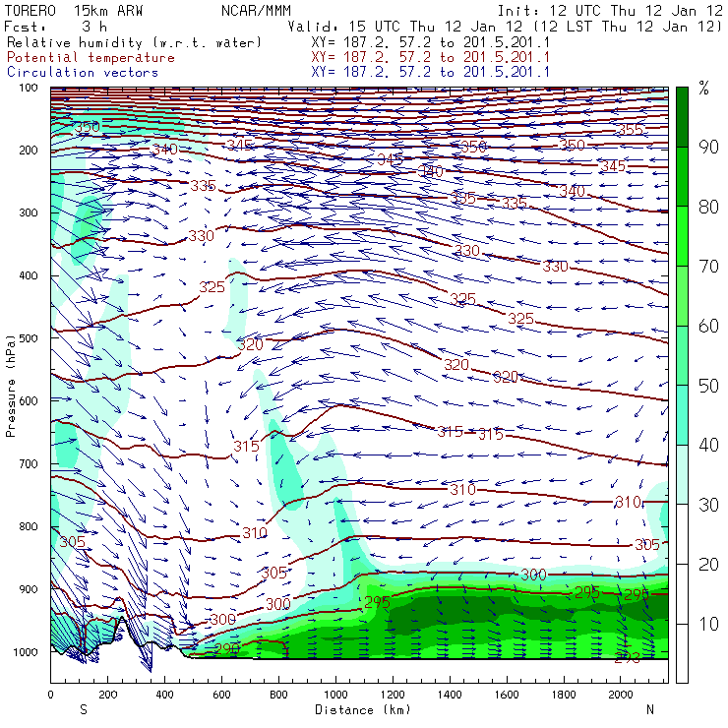
Task: Click the 60–70% light green colorbar segment
Action: pos(682,296)
